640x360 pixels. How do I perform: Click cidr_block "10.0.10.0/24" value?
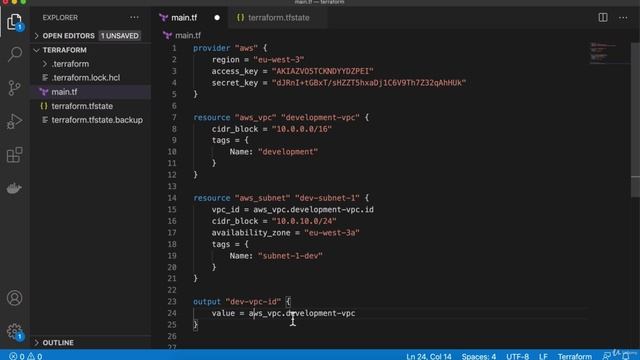(x=304, y=221)
